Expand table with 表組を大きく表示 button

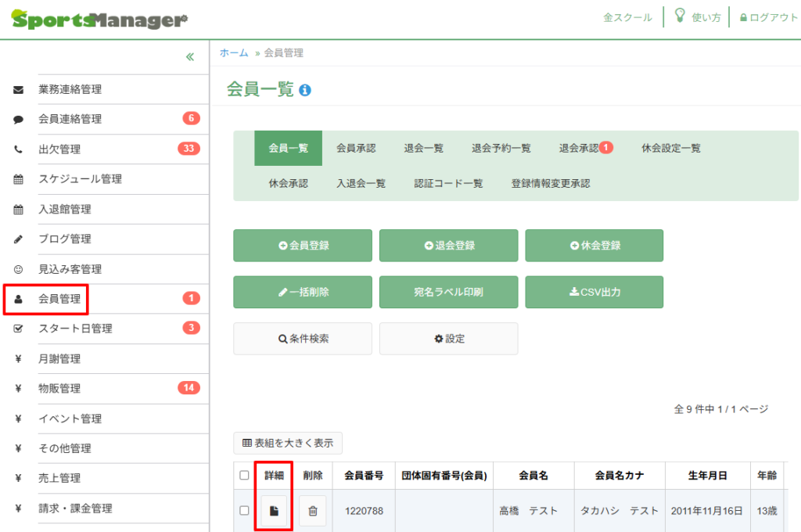(x=288, y=443)
